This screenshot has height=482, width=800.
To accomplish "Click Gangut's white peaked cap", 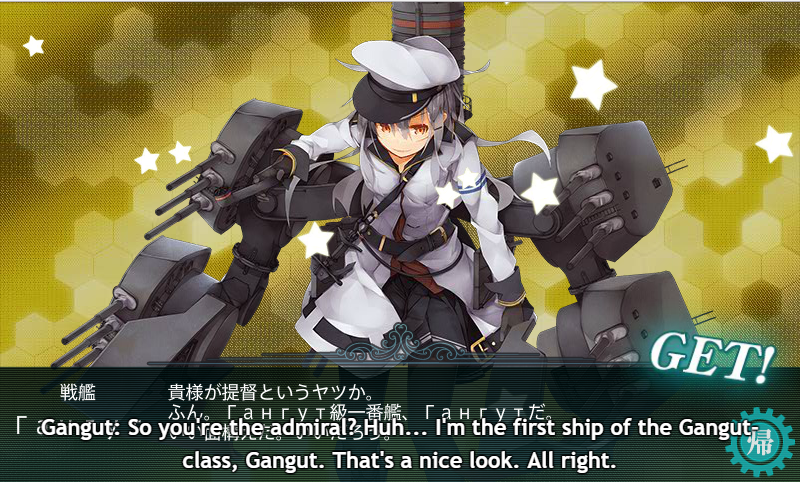I will point(405,77).
